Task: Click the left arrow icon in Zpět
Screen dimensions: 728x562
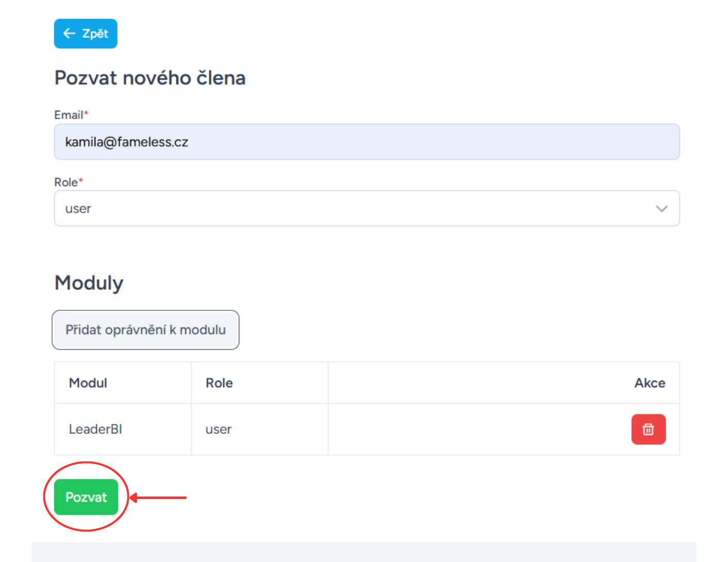Action: click(69, 34)
